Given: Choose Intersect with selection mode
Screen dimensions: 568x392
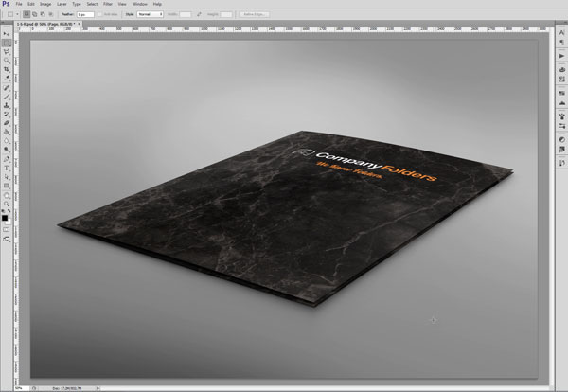Looking at the screenshot, I should point(51,14).
